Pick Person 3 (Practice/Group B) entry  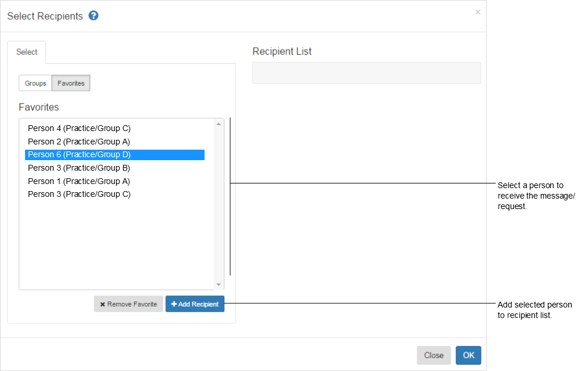point(79,168)
